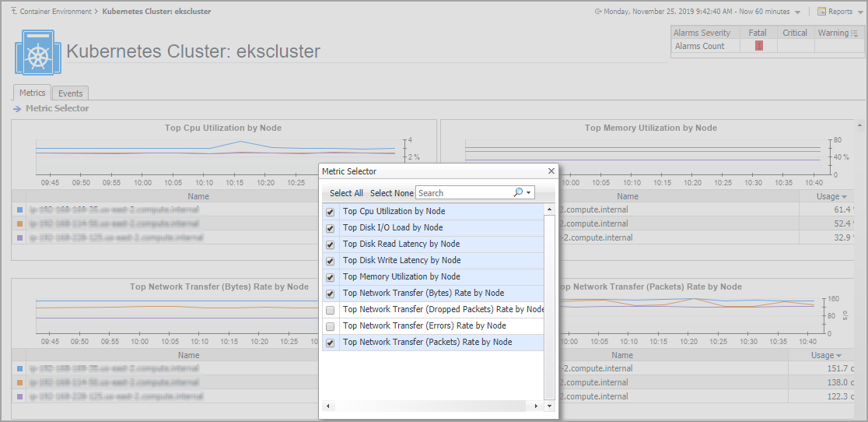This screenshot has width=868, height=422.
Task: Enable Top Network Transfer (Errors) Rate checkbox
Action: click(331, 326)
